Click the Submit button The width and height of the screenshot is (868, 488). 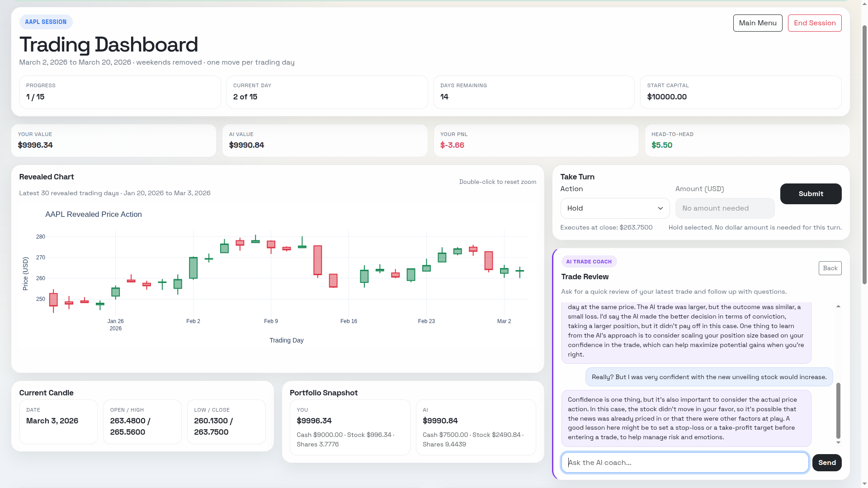(x=810, y=194)
